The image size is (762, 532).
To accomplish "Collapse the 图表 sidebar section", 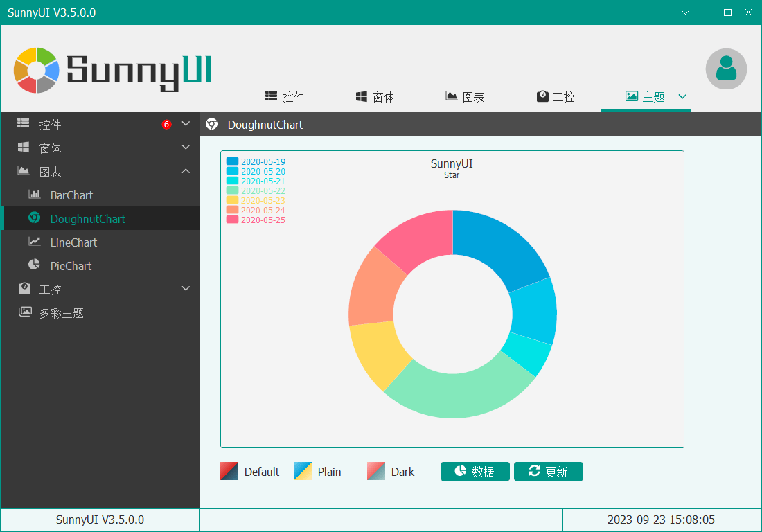I will click(x=186, y=171).
